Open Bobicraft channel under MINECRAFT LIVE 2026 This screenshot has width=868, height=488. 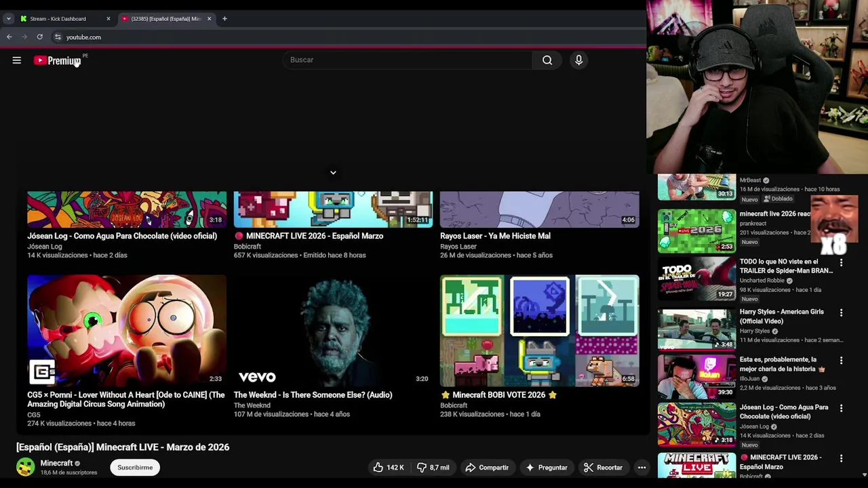(248, 247)
